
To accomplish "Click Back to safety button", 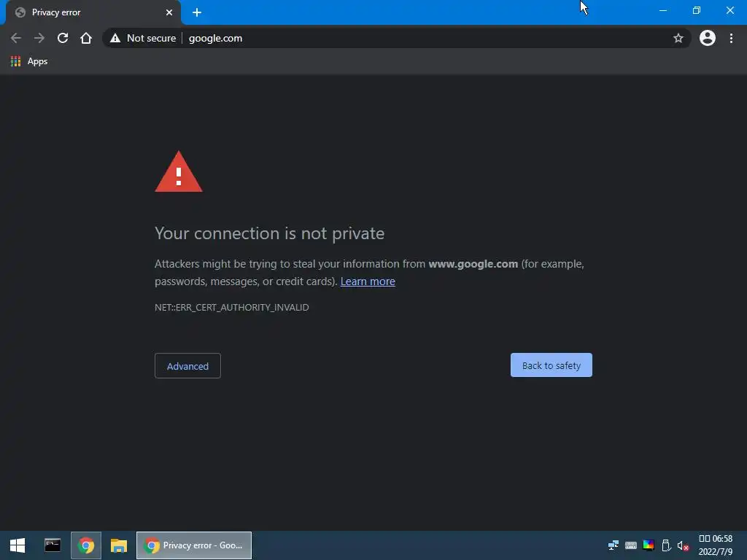I will 551,365.
